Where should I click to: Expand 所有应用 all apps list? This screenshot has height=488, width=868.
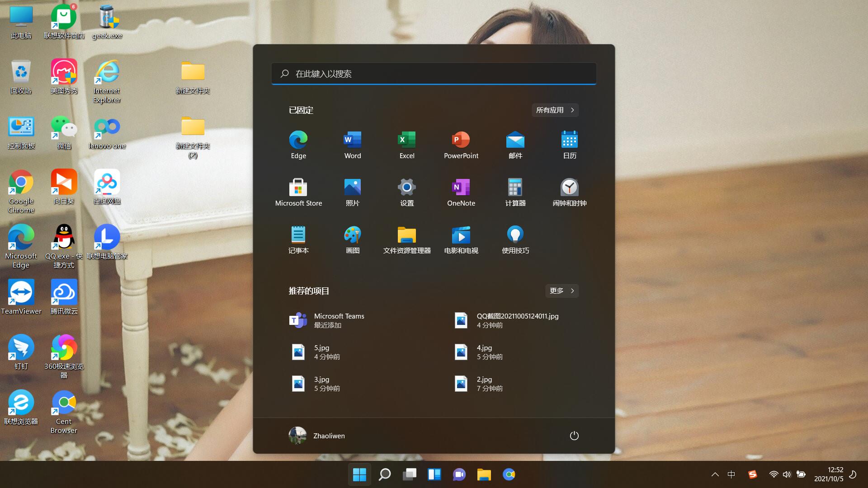point(554,110)
